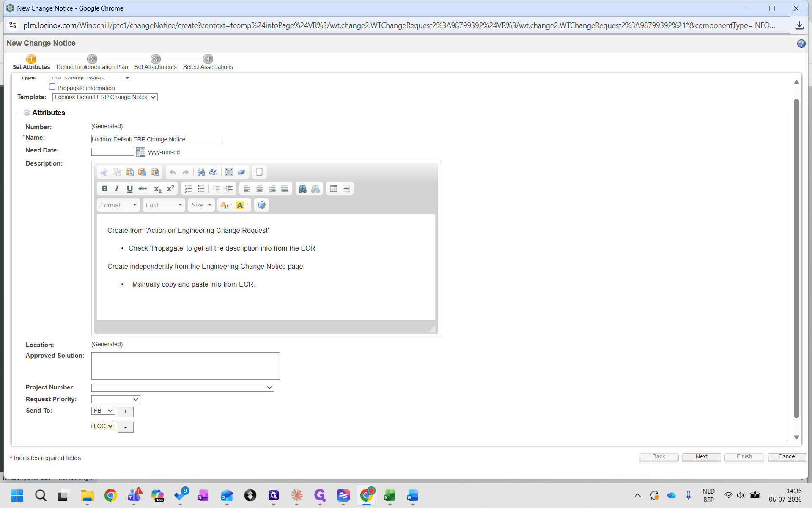Open the Project Number dropdown
Screen dimensions: 812x508
183,388
